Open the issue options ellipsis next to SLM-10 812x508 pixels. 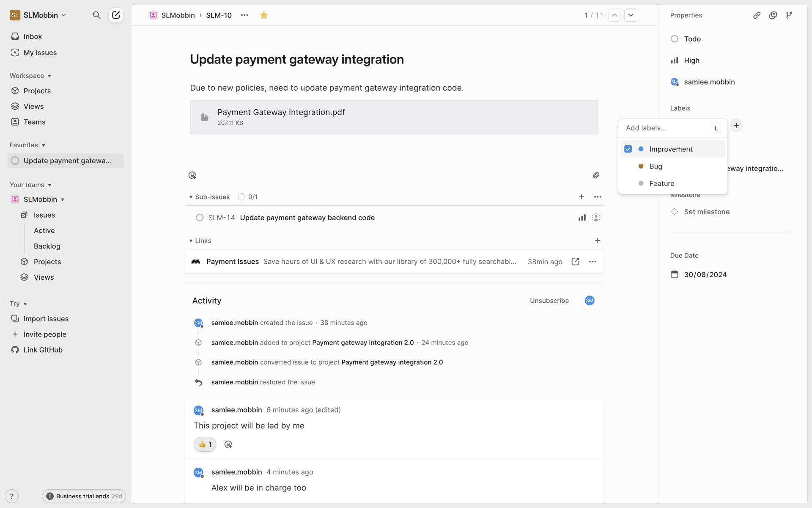(x=244, y=15)
